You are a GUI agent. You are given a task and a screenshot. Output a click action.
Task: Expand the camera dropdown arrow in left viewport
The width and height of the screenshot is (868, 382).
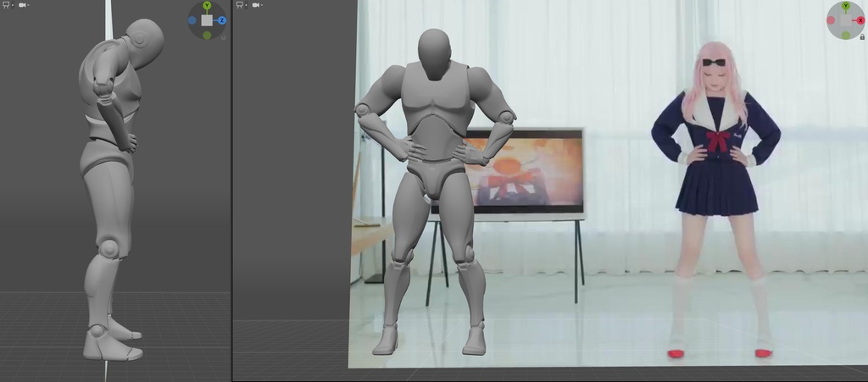pos(28,6)
